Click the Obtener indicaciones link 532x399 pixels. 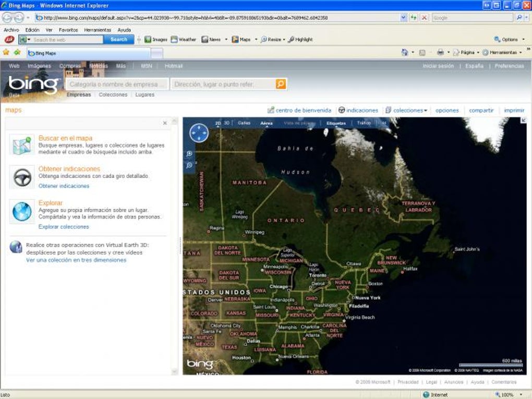(x=64, y=186)
